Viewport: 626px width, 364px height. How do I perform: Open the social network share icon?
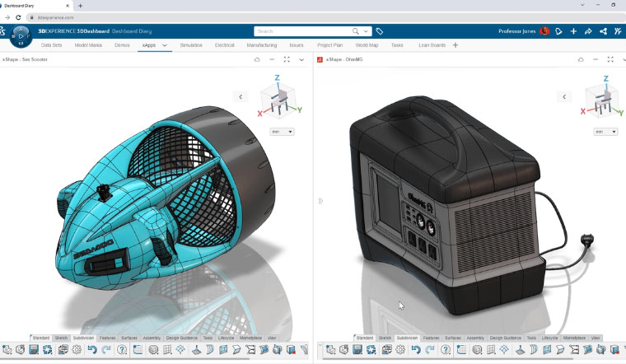(x=603, y=31)
